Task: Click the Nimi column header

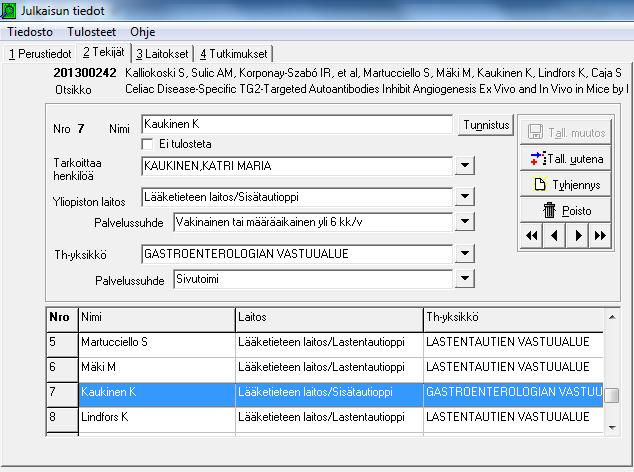Action: pos(157,320)
